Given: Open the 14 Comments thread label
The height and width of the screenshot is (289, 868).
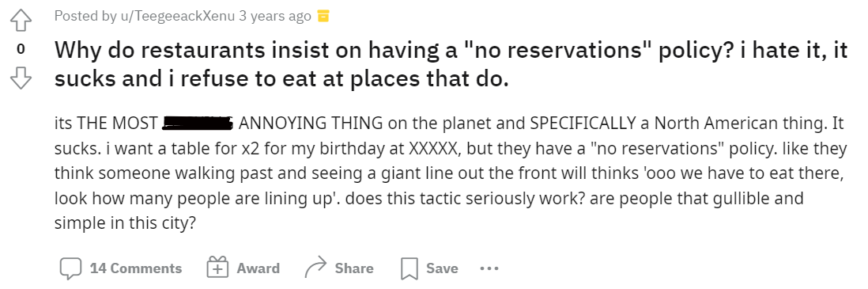Looking at the screenshot, I should click(136, 268).
